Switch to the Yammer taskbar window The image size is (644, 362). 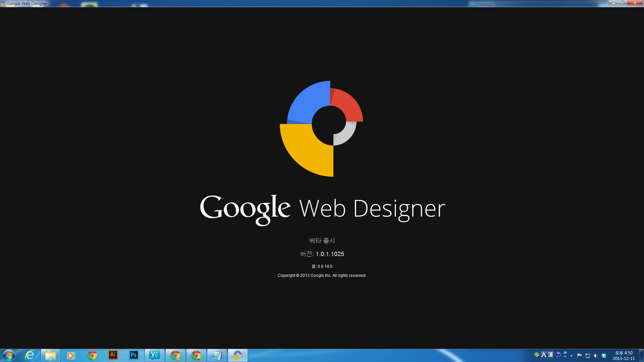click(x=155, y=355)
